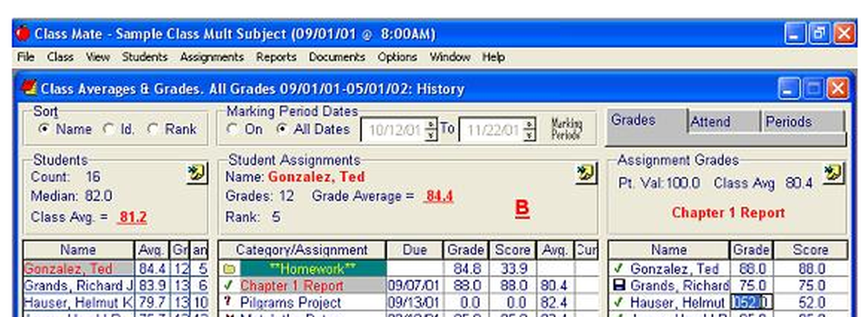868x317 pixels.
Task: Click the Homework category folder icon
Action: [230, 268]
